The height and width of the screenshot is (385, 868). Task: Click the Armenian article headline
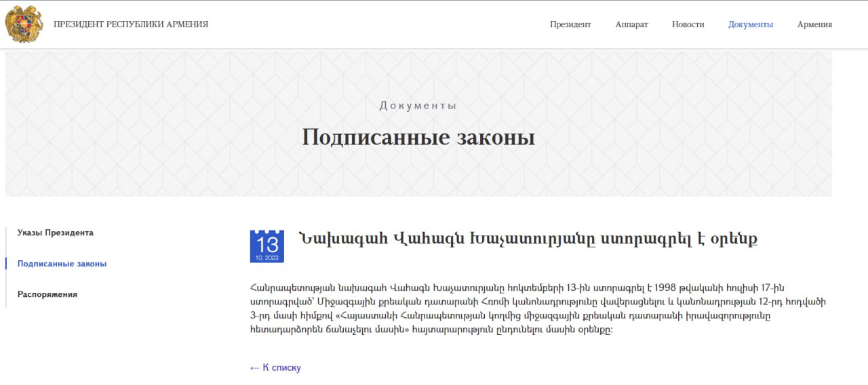[x=528, y=239]
